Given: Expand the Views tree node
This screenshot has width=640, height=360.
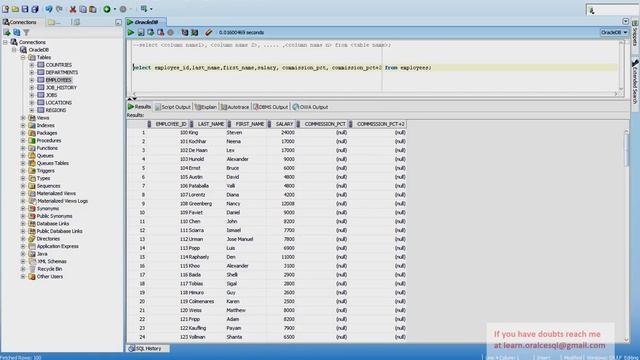Looking at the screenshot, I should (23, 118).
